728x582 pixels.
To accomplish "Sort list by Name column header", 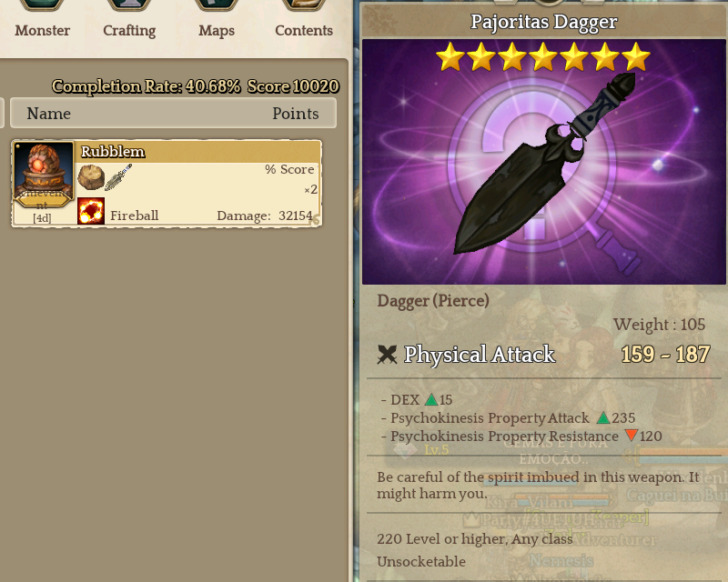I will pos(49,114).
